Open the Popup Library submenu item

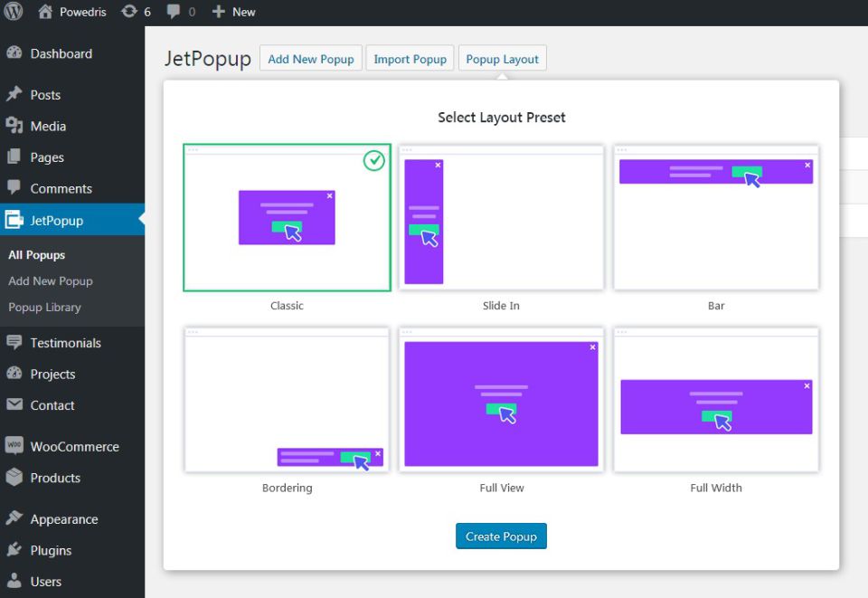(x=44, y=308)
